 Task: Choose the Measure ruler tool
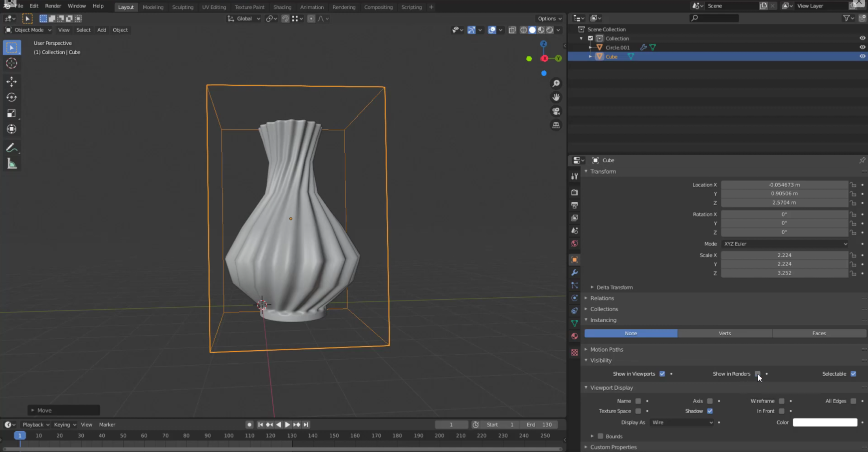point(11,164)
